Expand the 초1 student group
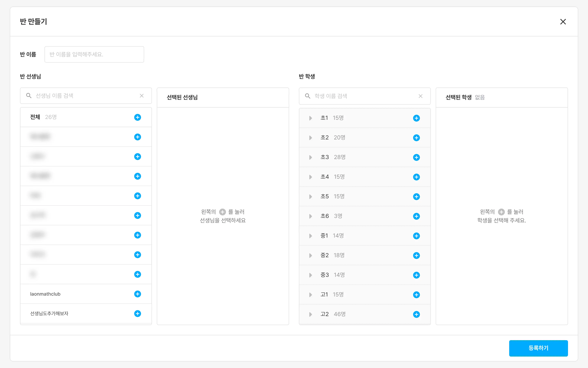This screenshot has height=368, width=588. point(311,118)
